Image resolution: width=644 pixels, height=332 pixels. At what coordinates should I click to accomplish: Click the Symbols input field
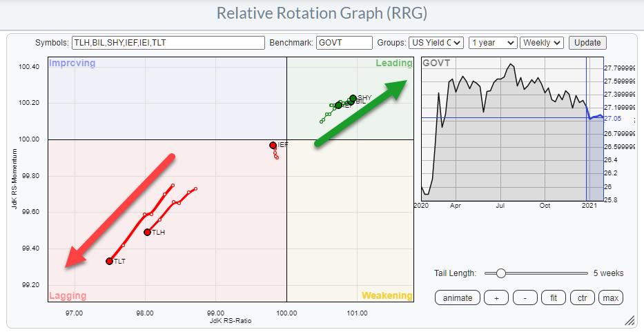pos(168,43)
